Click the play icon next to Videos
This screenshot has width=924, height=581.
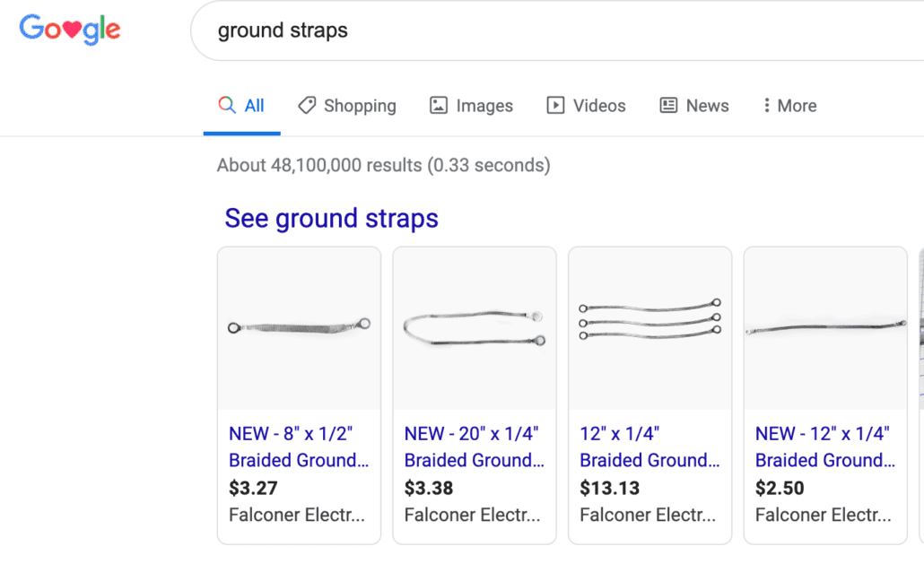[554, 105]
